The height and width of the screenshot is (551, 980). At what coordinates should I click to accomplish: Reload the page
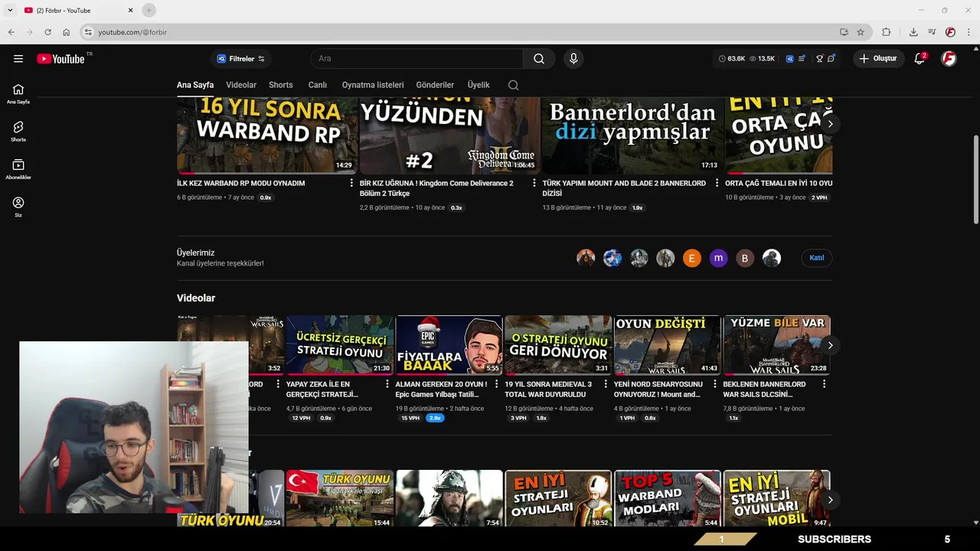coord(47,32)
